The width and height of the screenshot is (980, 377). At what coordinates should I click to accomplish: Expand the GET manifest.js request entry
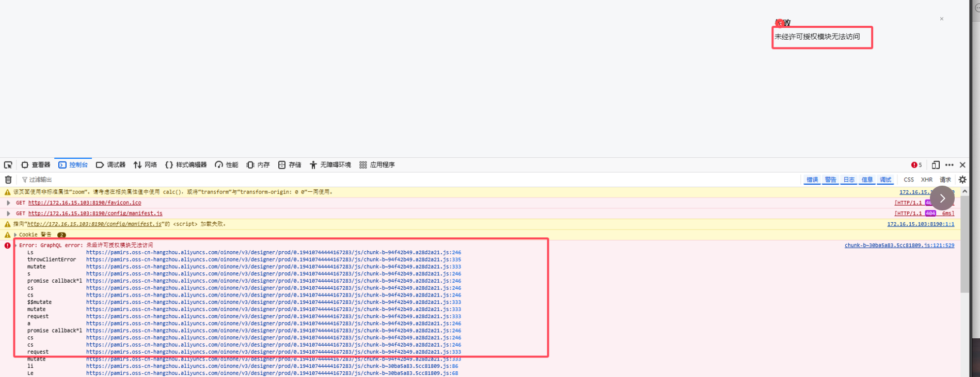click(8, 213)
